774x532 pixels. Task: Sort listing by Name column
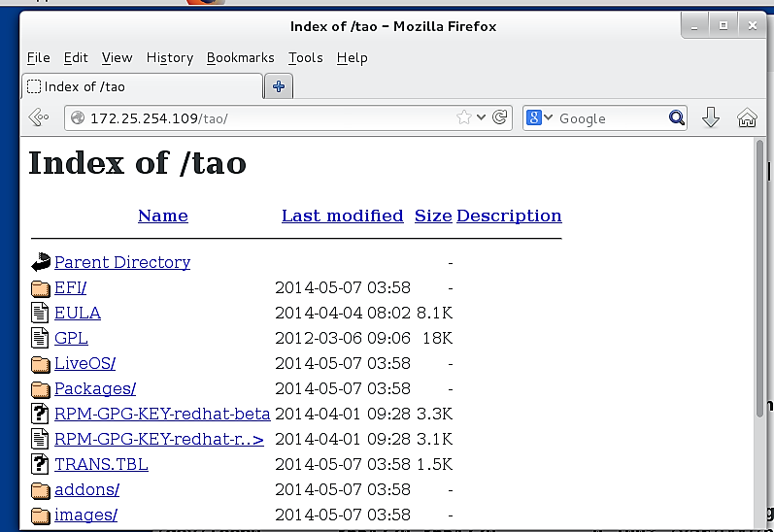pos(163,216)
